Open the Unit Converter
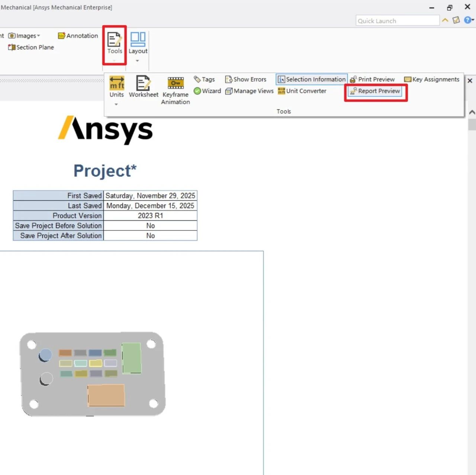 click(302, 91)
